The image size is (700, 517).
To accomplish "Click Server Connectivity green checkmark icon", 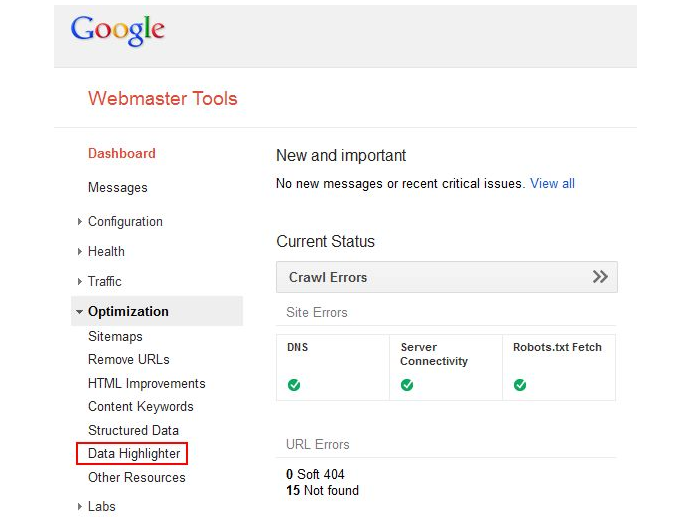I will point(407,384).
